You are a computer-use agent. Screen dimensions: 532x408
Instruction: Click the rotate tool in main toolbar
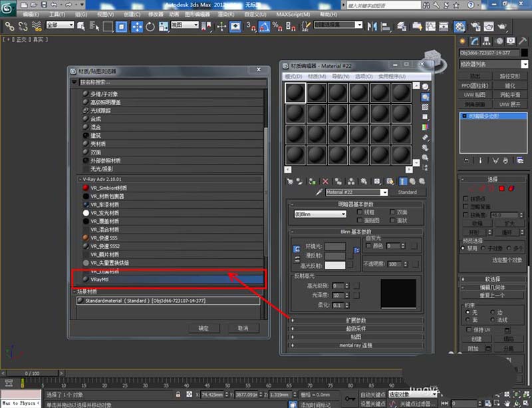[x=150, y=27]
